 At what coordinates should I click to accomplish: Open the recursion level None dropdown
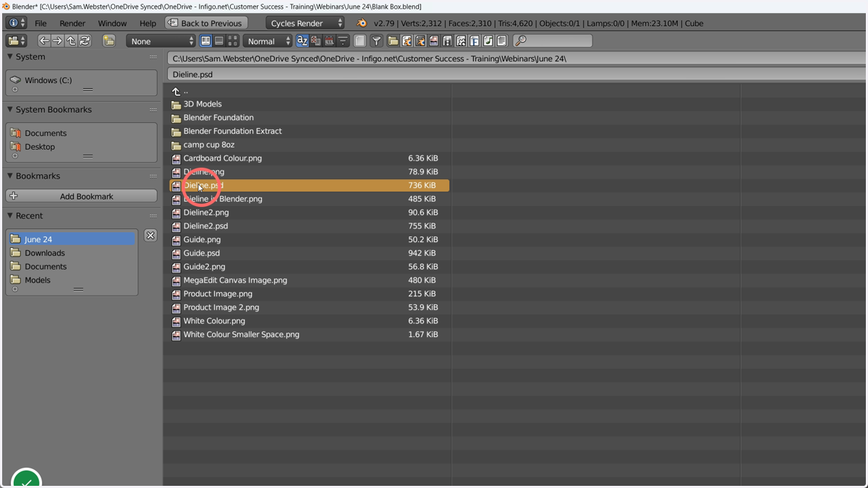point(161,41)
